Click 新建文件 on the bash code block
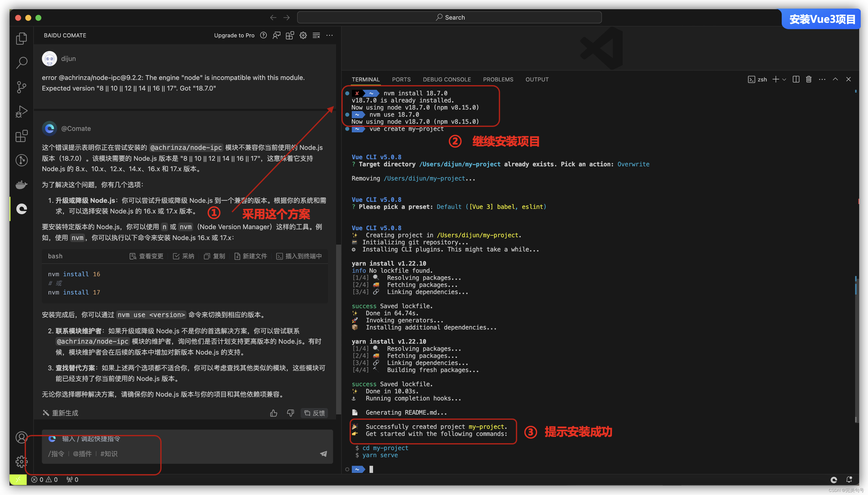 point(251,256)
